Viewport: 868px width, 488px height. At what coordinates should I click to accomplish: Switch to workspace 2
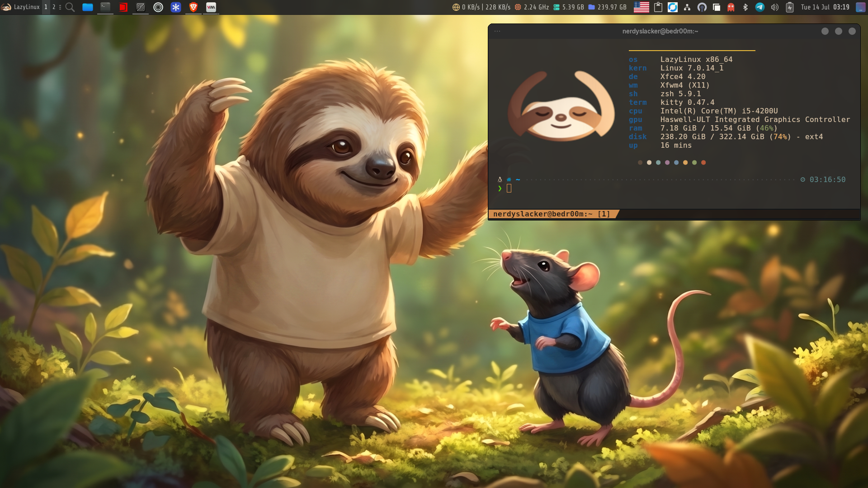pyautogui.click(x=54, y=7)
